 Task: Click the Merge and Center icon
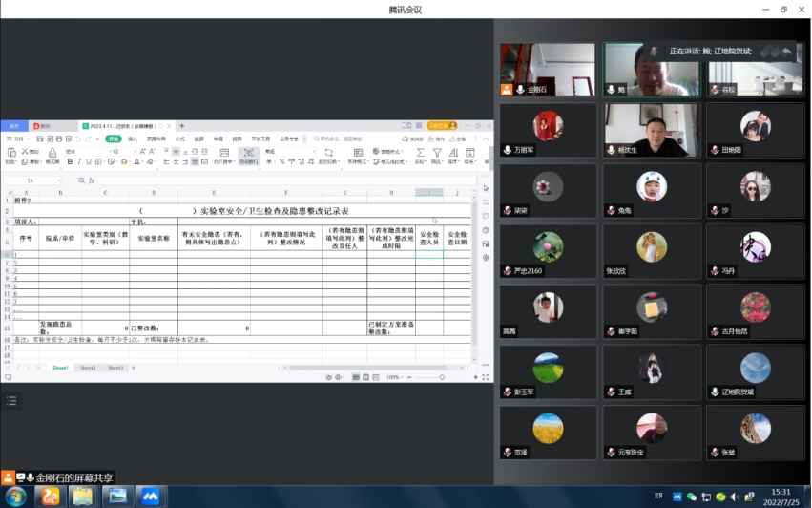tap(224, 153)
